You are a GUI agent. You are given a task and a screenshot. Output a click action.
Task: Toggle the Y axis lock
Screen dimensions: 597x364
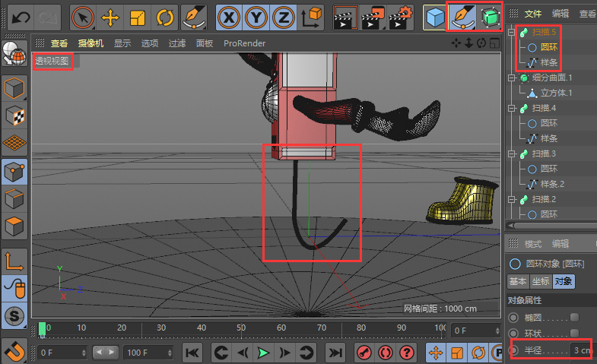click(256, 17)
